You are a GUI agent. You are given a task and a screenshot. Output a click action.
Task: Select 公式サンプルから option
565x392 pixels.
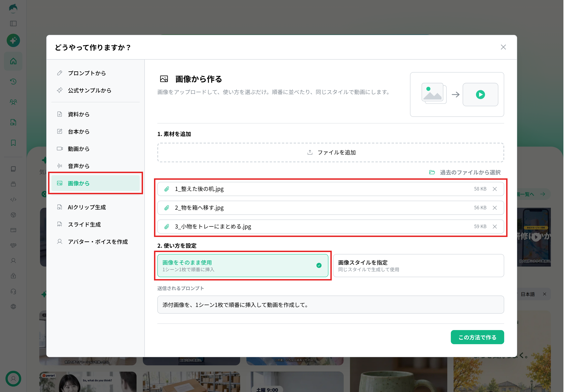[x=95, y=90]
